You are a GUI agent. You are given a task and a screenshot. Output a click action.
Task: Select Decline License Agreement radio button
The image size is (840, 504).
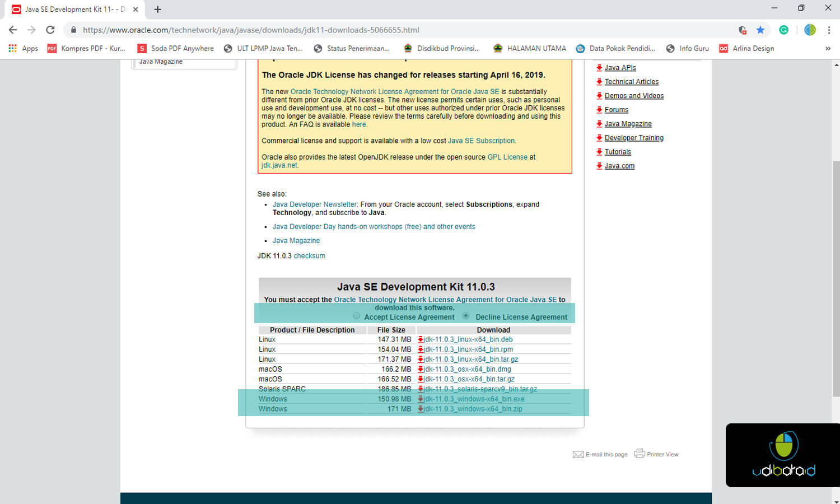[466, 316]
